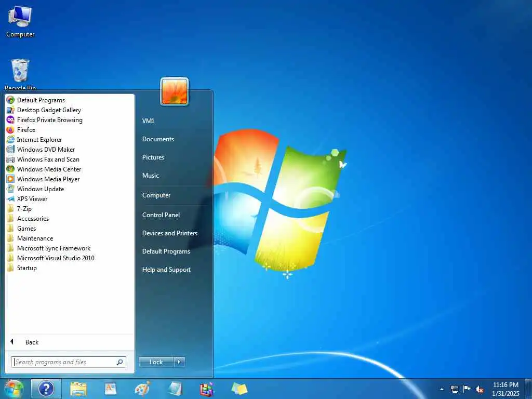Open the shutdown options arrow next to Lock
The width and height of the screenshot is (532, 399).
179,362
